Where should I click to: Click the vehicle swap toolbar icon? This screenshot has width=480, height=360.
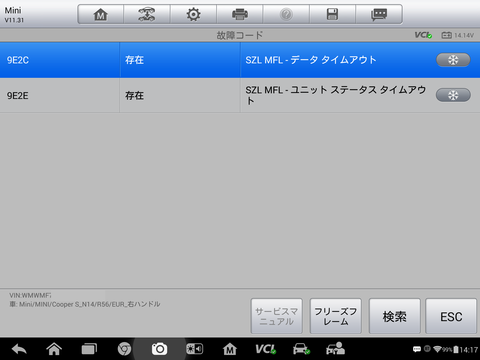147,14
